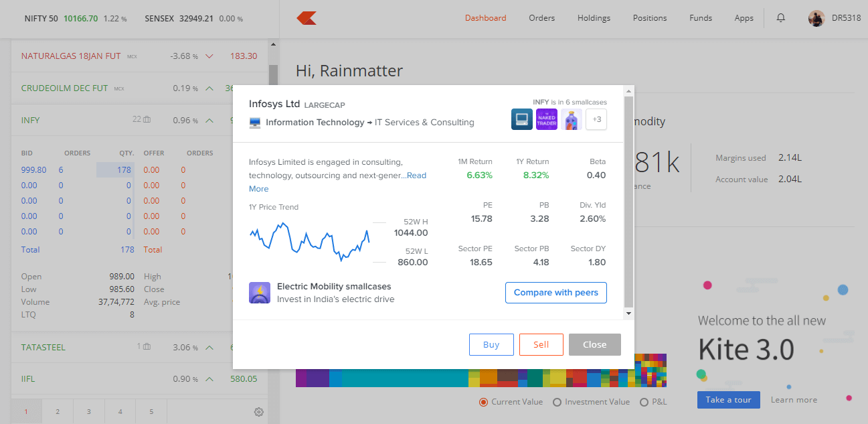Image resolution: width=868 pixels, height=424 pixels.
Task: Switch to marketwatch page 5
Action: coord(151,412)
